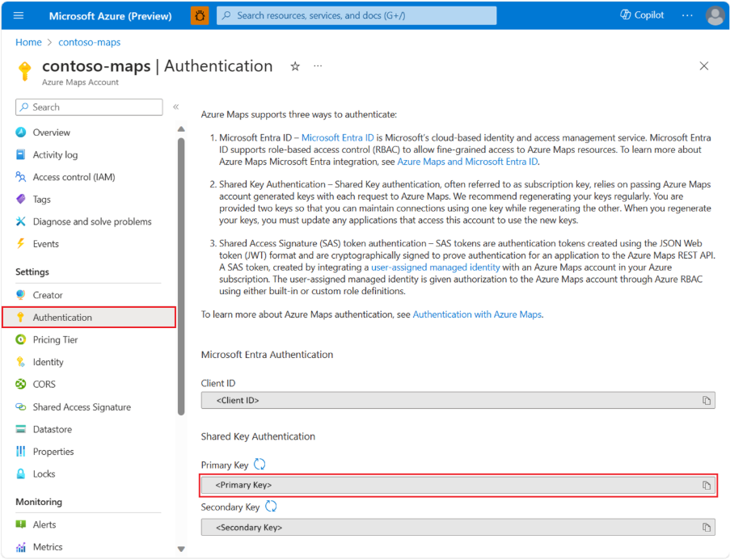Viewport: 730px width, 560px height.
Task: Copy the Secondary Key value
Action: click(706, 527)
